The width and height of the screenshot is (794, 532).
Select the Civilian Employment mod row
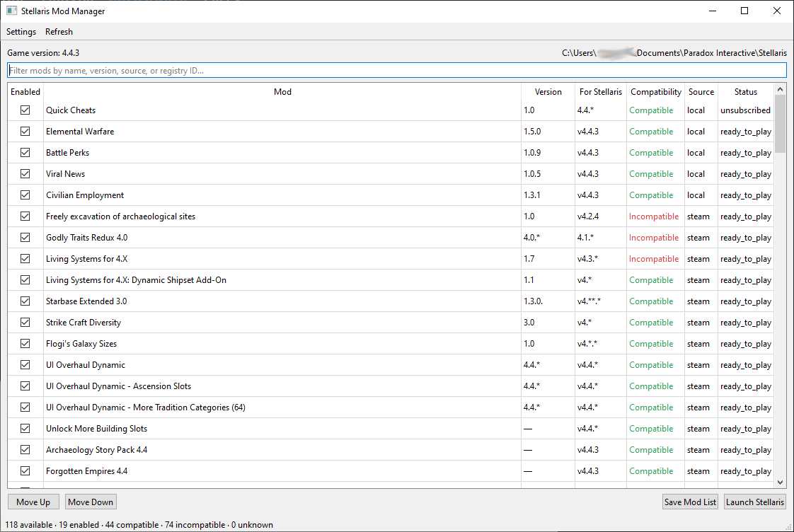click(x=391, y=195)
